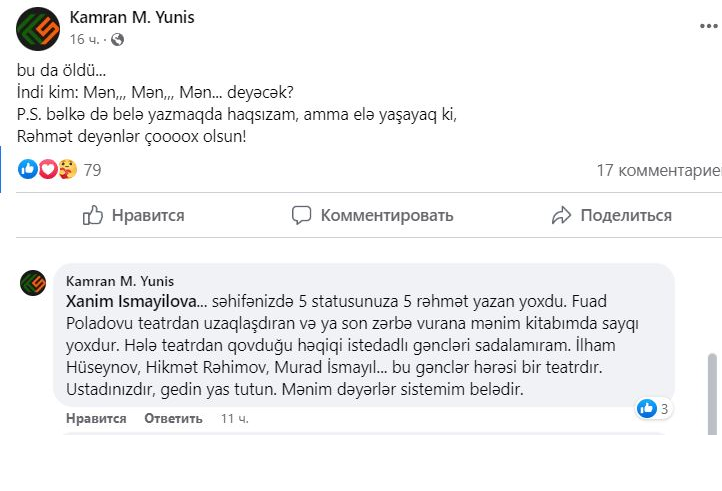Click the care emoji reaction icon

point(64,170)
